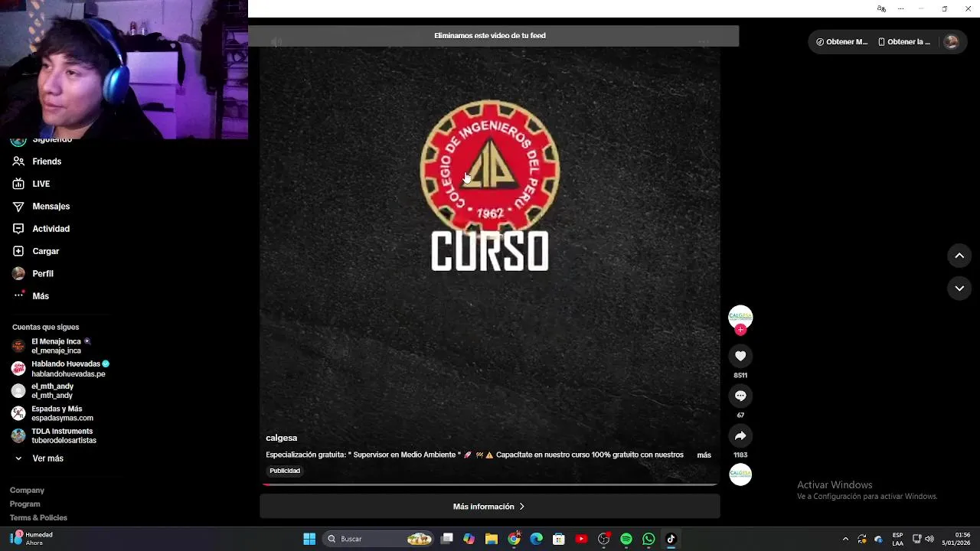
Task: Click the Friends people icon
Action: coord(18,161)
